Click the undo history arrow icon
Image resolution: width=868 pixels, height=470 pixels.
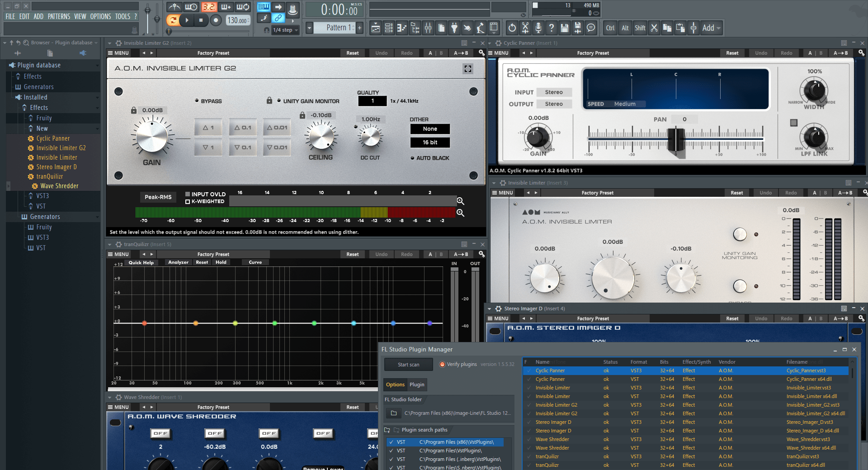tap(512, 28)
